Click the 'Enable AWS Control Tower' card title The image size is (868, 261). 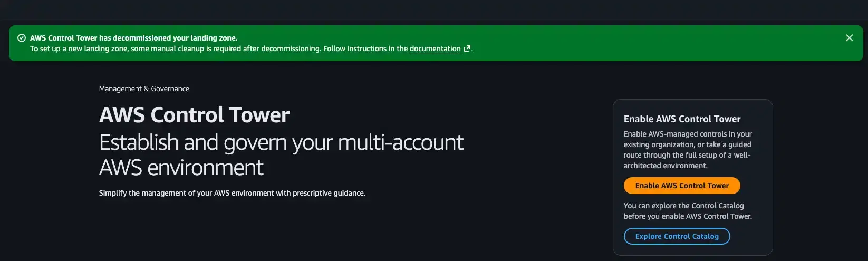682,119
